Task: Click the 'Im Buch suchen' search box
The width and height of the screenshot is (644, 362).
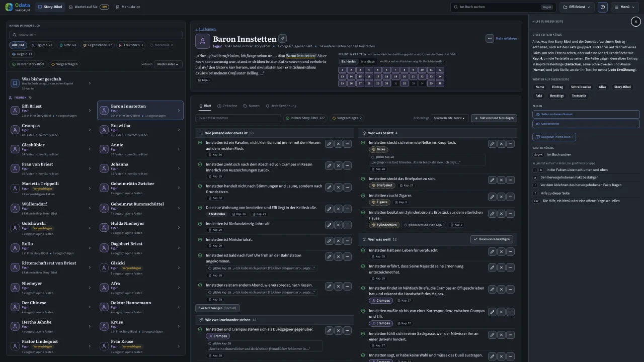Action: [x=503, y=7]
